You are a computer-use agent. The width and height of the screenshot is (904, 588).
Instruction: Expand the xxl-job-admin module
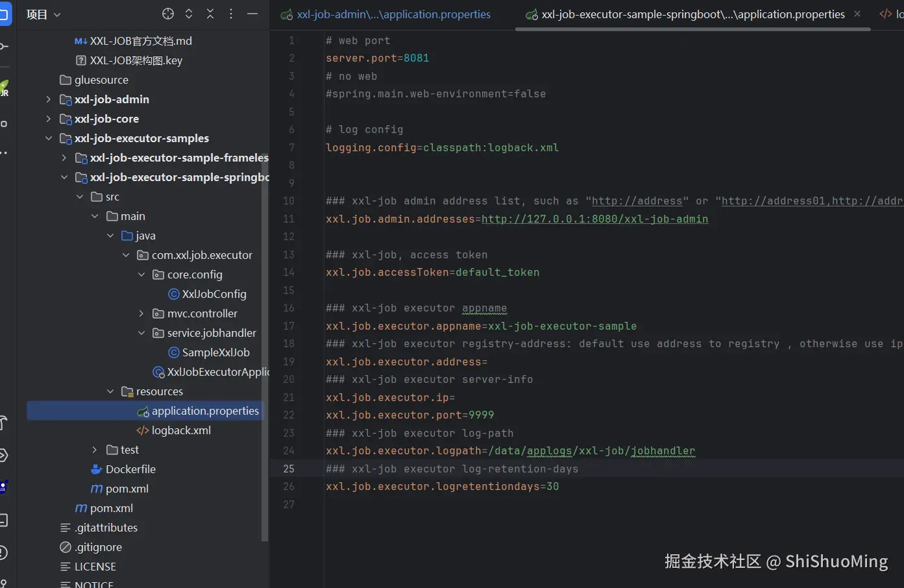point(48,99)
